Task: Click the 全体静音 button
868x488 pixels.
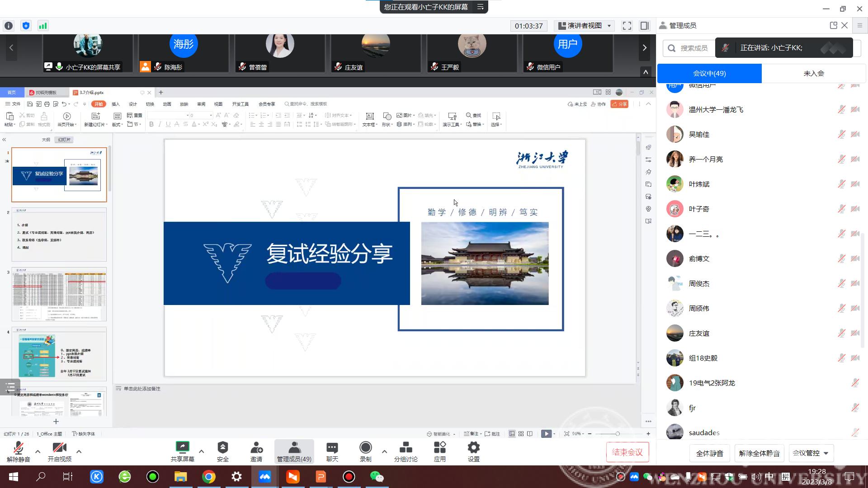Action: click(709, 453)
